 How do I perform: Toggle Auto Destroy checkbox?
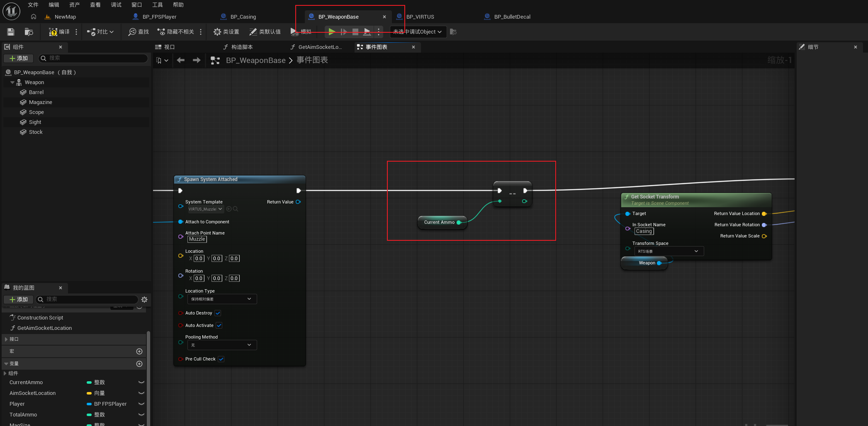coord(218,313)
